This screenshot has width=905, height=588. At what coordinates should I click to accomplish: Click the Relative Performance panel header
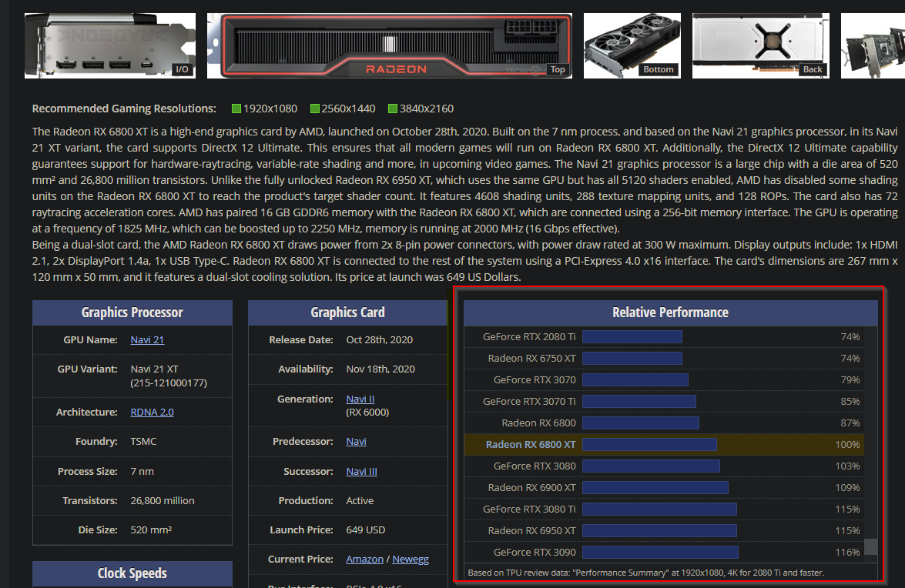pos(670,312)
